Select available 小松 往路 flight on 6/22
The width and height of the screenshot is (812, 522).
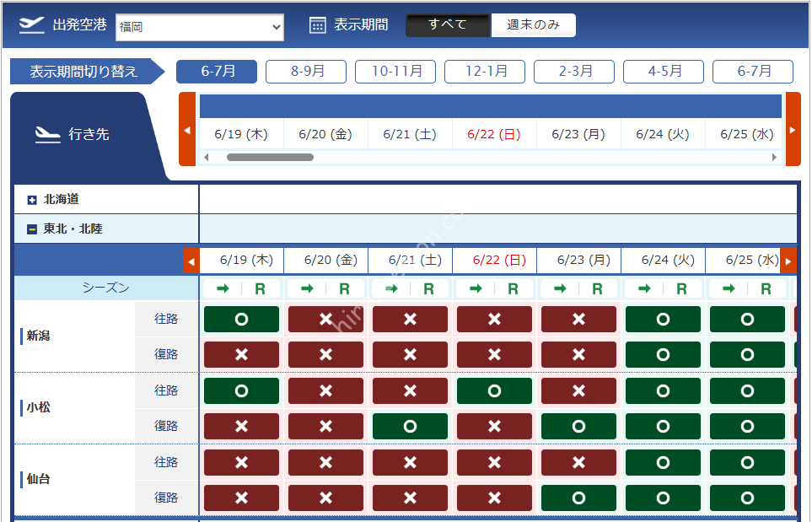pyautogui.click(x=495, y=390)
